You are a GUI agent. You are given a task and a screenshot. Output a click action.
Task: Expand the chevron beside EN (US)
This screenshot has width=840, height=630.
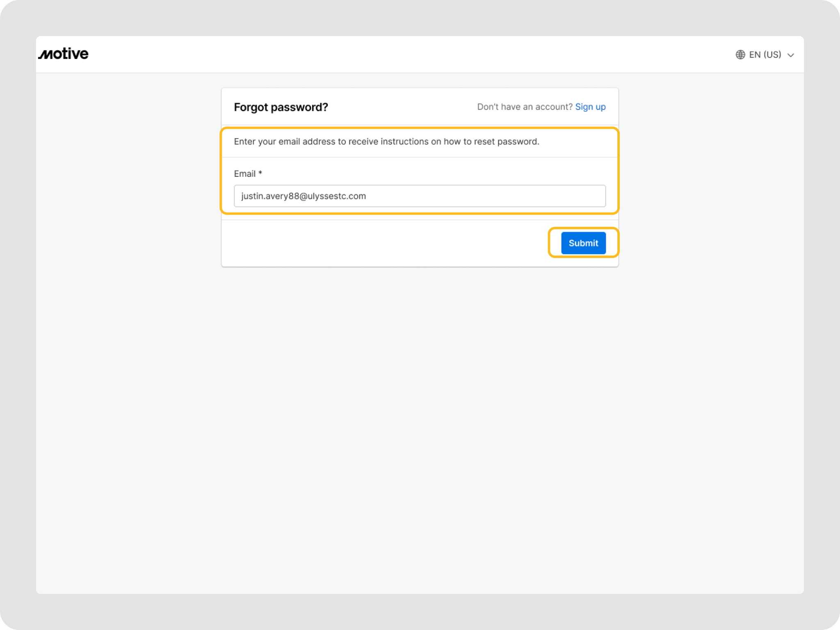tap(791, 55)
